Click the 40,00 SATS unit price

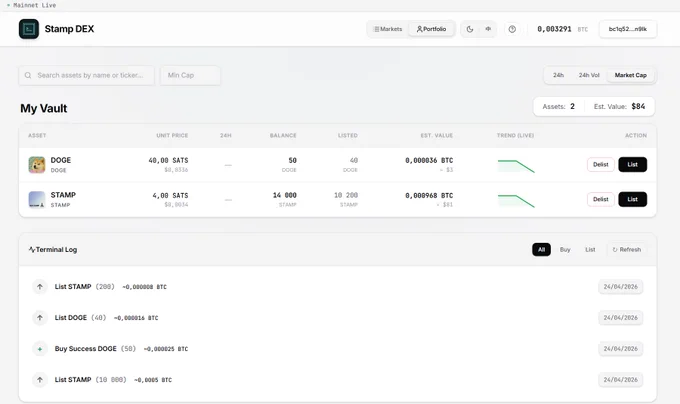click(x=168, y=160)
